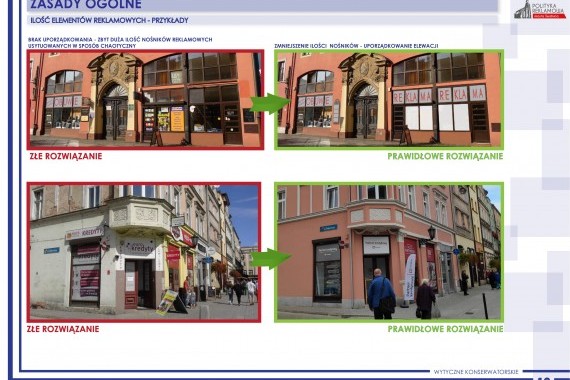Click the 'Brak uporządkowania' caption text
Viewport: 570px width, 380px height.
click(120, 43)
